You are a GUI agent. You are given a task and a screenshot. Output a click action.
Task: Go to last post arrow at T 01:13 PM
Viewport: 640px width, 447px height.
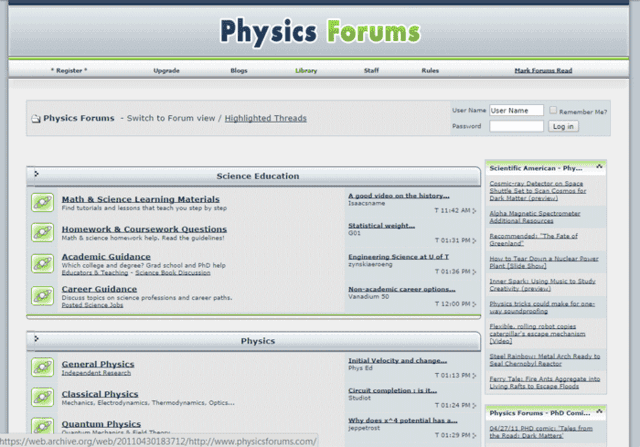coord(474,376)
